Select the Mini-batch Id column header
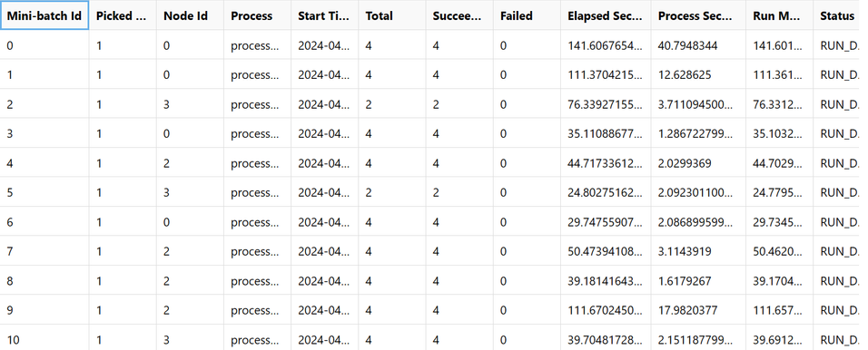Viewport: 868px width, 350px height. (44, 15)
